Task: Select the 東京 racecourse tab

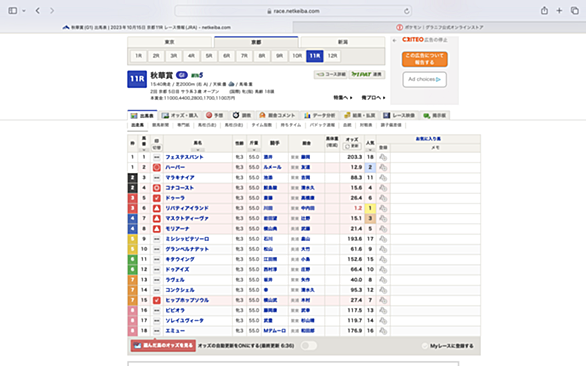Action: coord(170,42)
